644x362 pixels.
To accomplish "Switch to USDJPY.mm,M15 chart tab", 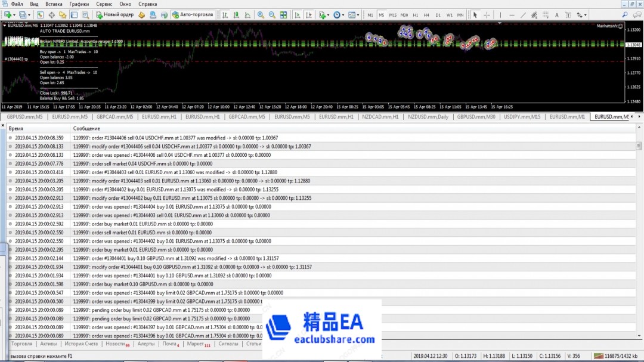I will coord(522,117).
